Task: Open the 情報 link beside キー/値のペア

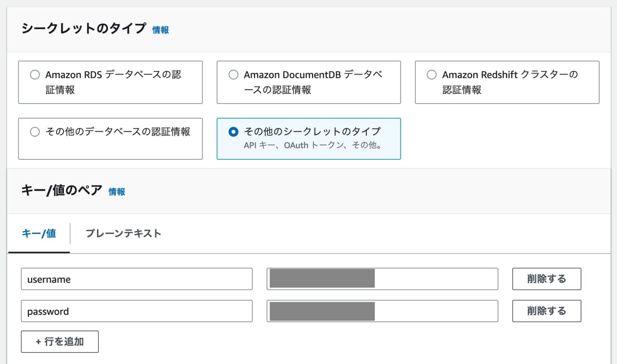Action: [116, 192]
